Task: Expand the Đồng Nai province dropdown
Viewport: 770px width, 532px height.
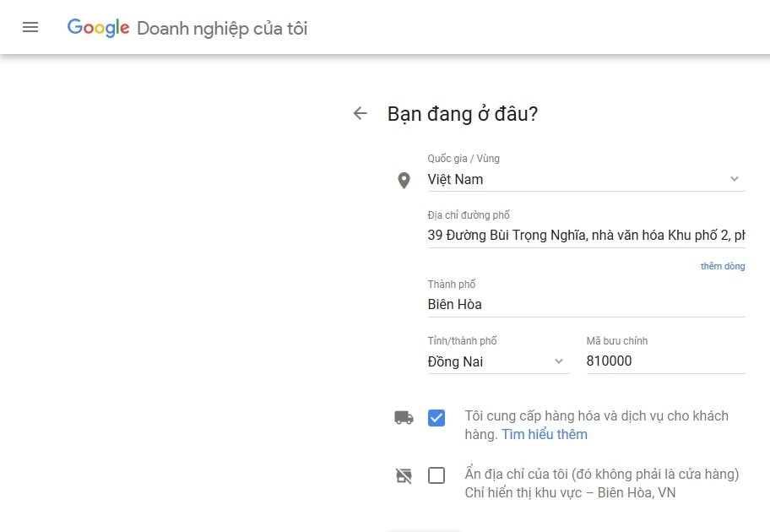Action: coord(498,361)
